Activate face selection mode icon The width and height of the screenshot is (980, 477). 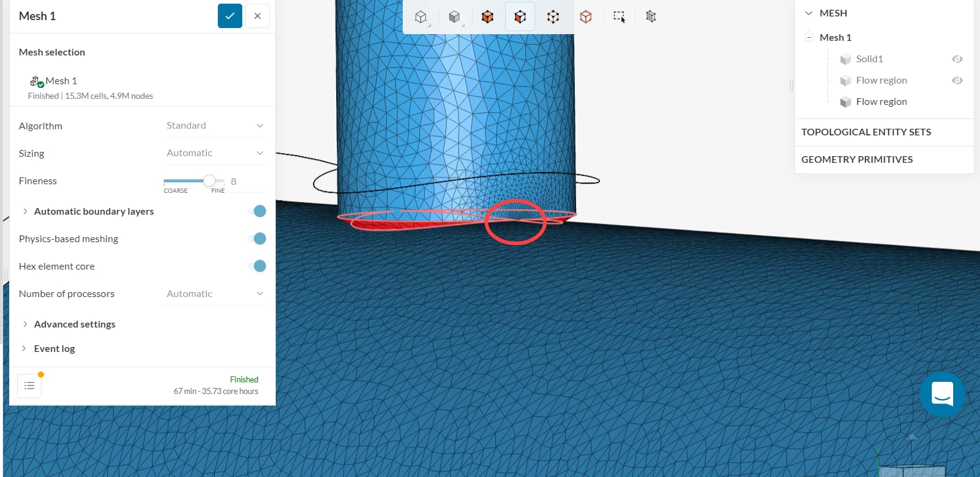[521, 17]
